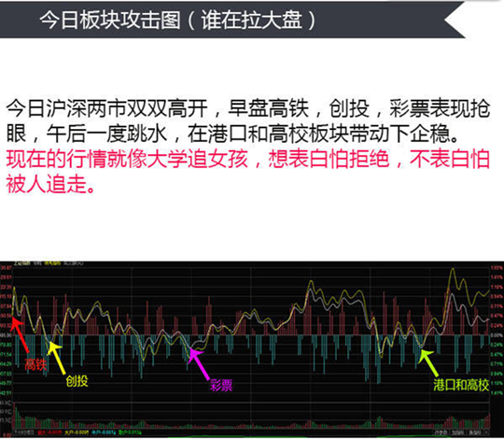Click the red indicator tab in bottom bar
The height and width of the screenshot is (439, 504).
click(49, 432)
